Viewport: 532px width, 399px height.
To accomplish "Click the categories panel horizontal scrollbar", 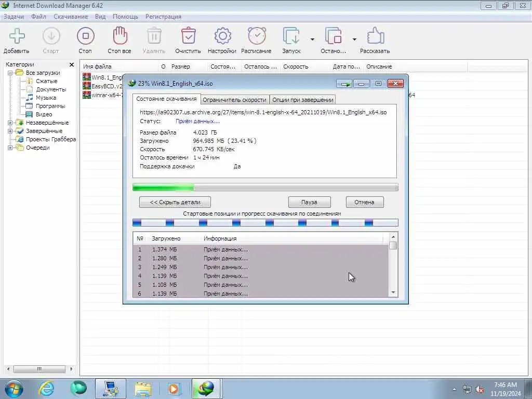I will pos(39,369).
